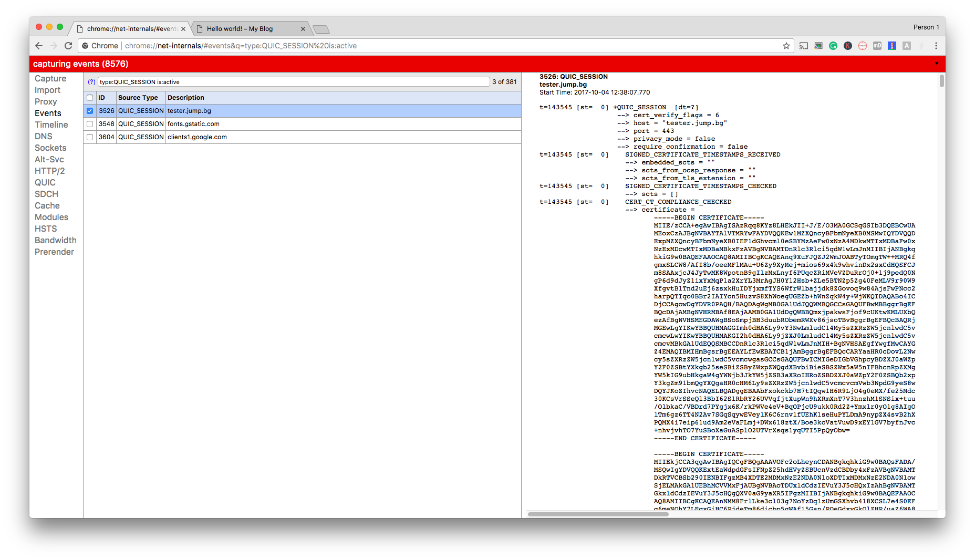Screen dimensions: 975x560
Task: Click the bookmark star icon
Action: 786,46
